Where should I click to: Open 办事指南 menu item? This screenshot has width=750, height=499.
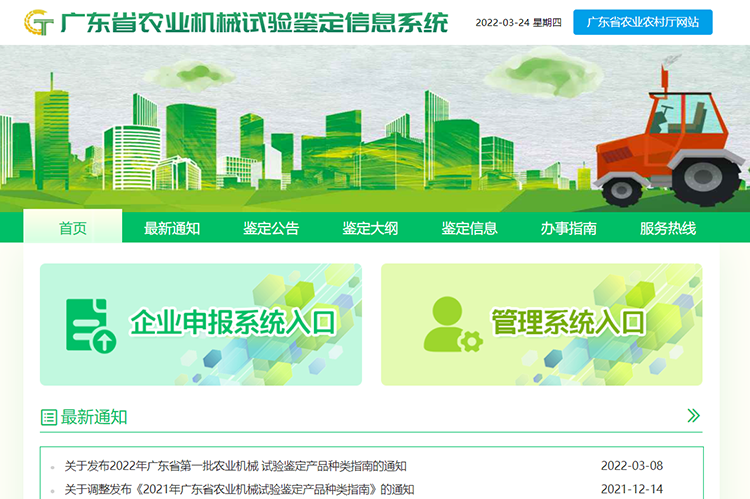[568, 228]
